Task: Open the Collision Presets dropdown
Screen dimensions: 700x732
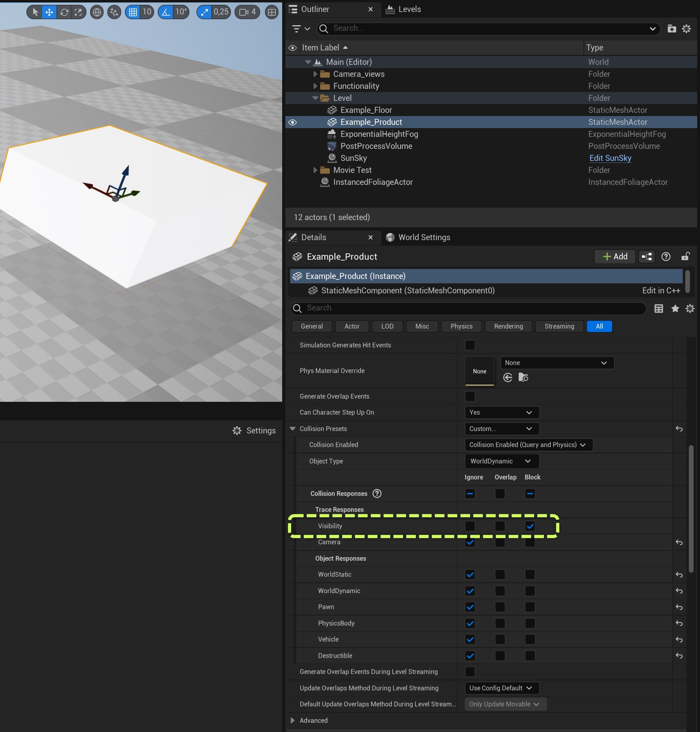Action: tap(501, 429)
